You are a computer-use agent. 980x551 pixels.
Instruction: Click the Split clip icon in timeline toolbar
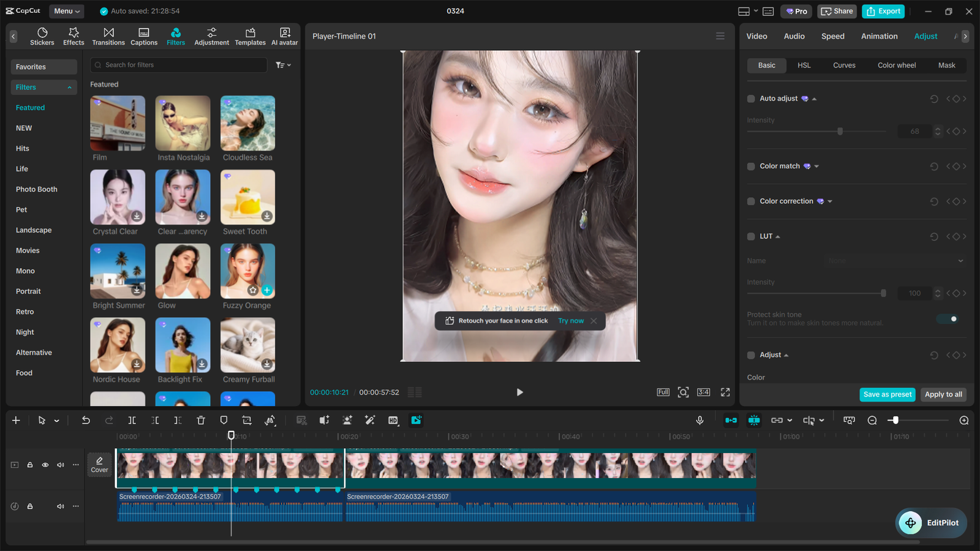click(x=132, y=421)
